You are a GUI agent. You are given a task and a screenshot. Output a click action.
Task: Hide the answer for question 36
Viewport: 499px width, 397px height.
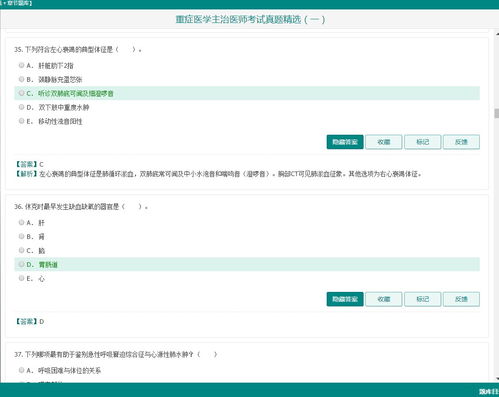pyautogui.click(x=345, y=299)
